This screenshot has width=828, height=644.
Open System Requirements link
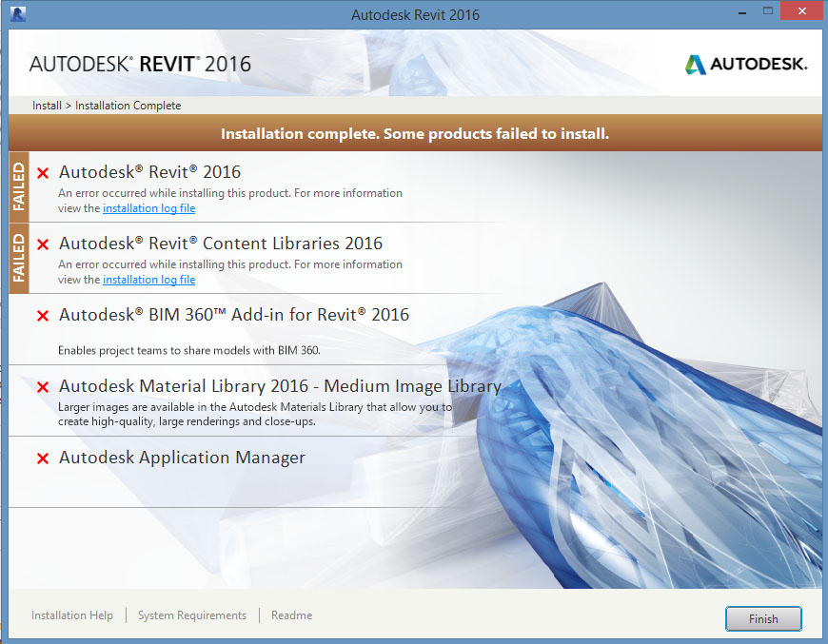192,615
